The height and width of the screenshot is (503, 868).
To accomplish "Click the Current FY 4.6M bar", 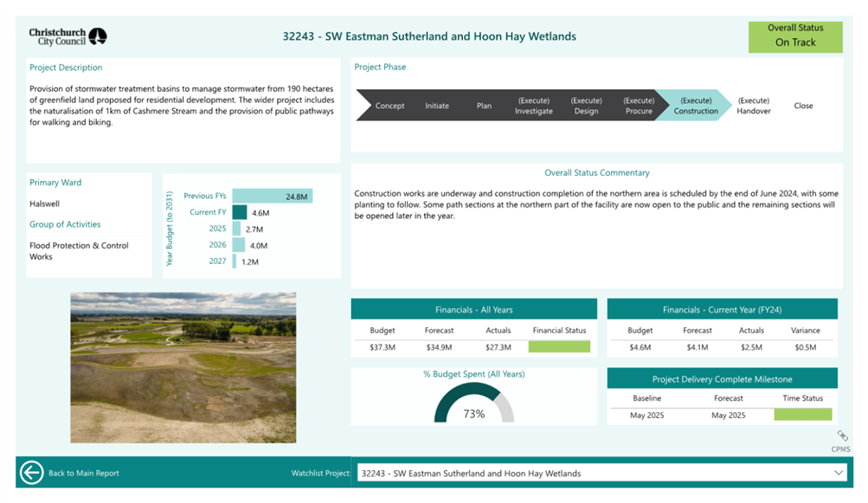I will (240, 212).
